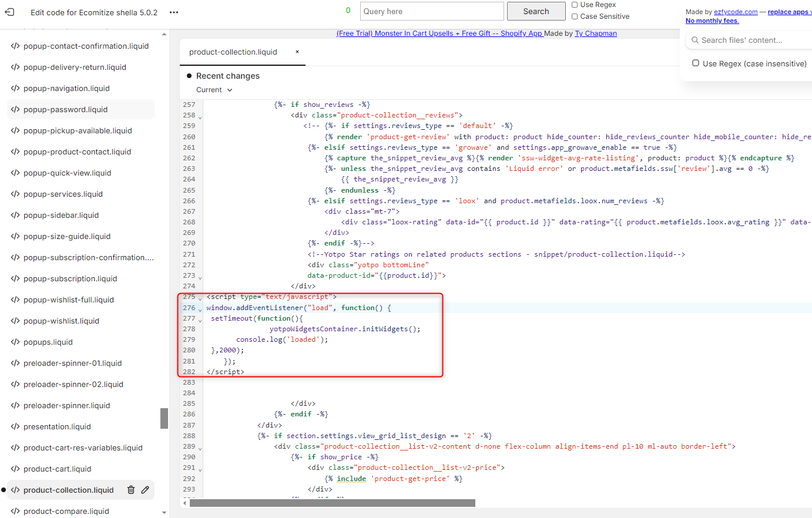Enable the Case Sensitive checkbox
Image resolution: width=812 pixels, height=518 pixels.
tap(575, 16)
